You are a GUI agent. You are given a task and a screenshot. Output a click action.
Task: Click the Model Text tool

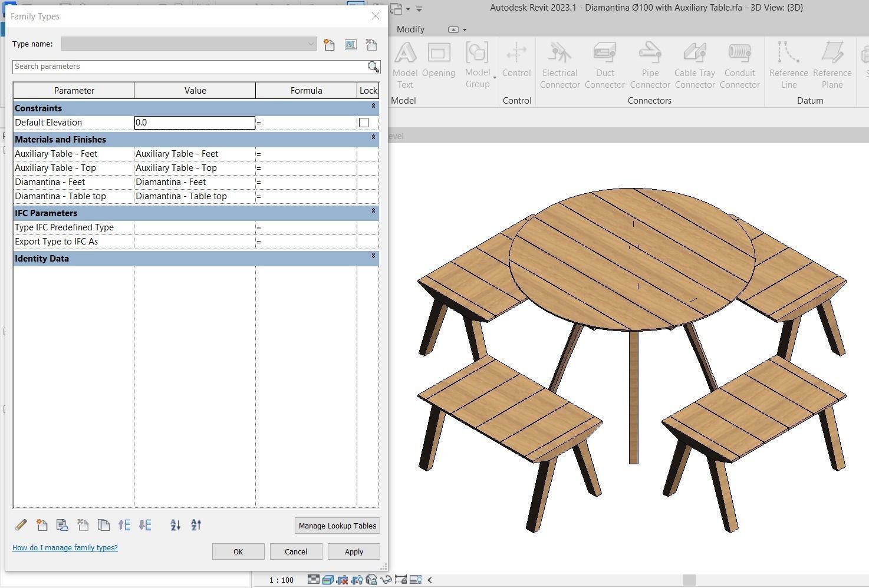point(405,65)
